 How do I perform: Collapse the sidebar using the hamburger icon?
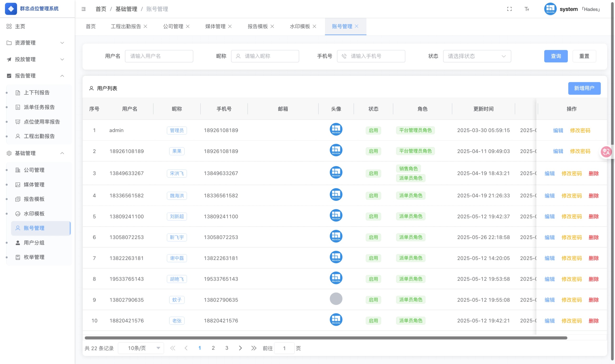[x=83, y=9]
